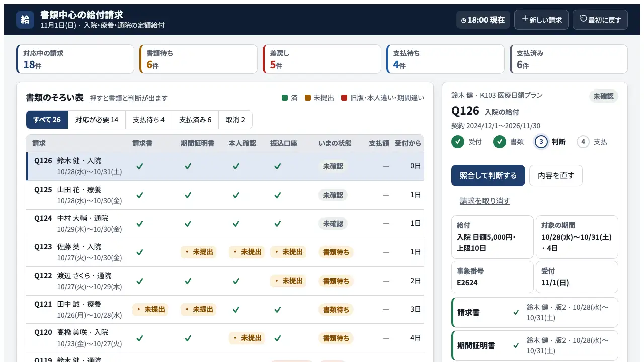Click Q123 row's 書類待ち status badge
Screen dimensions: 644x362
336,252
